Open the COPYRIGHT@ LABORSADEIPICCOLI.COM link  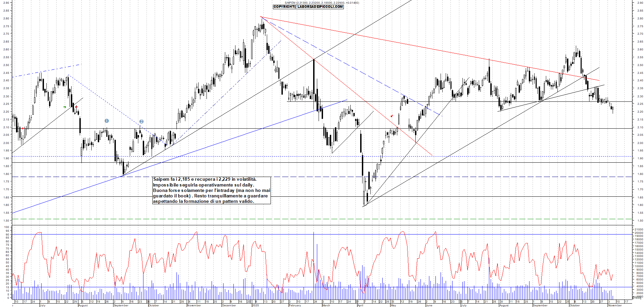click(x=308, y=7)
